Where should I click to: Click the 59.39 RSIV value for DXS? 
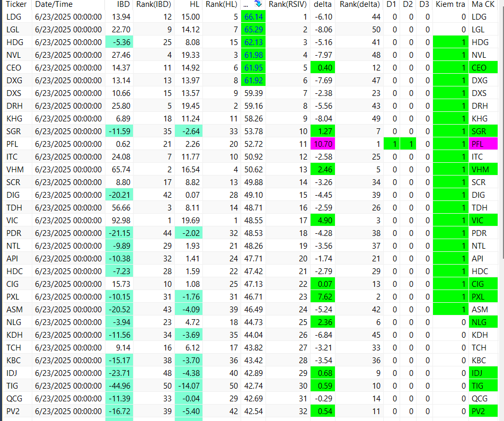(x=253, y=93)
